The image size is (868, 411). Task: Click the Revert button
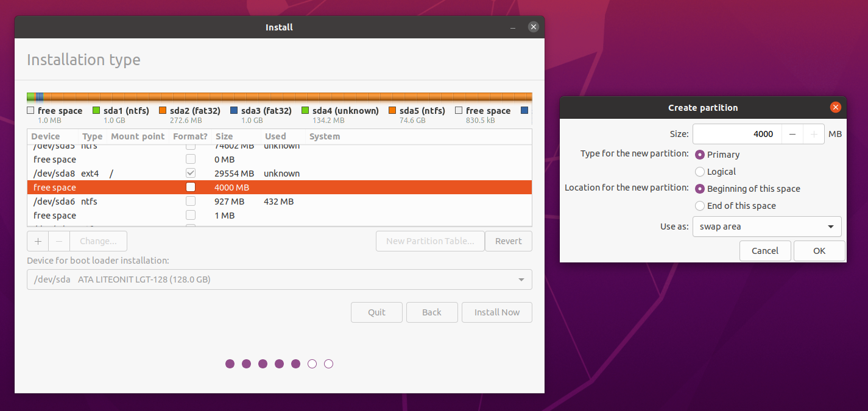click(x=509, y=241)
